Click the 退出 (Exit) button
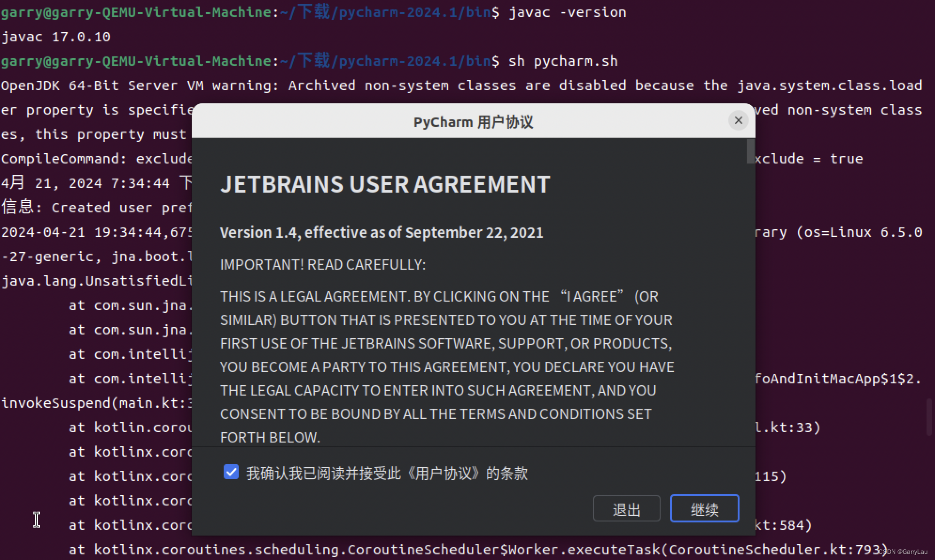The height and width of the screenshot is (560, 935). (626, 509)
